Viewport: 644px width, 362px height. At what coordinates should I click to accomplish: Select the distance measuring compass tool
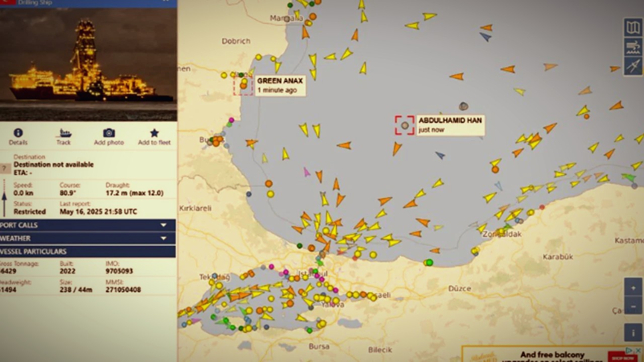coord(633,66)
